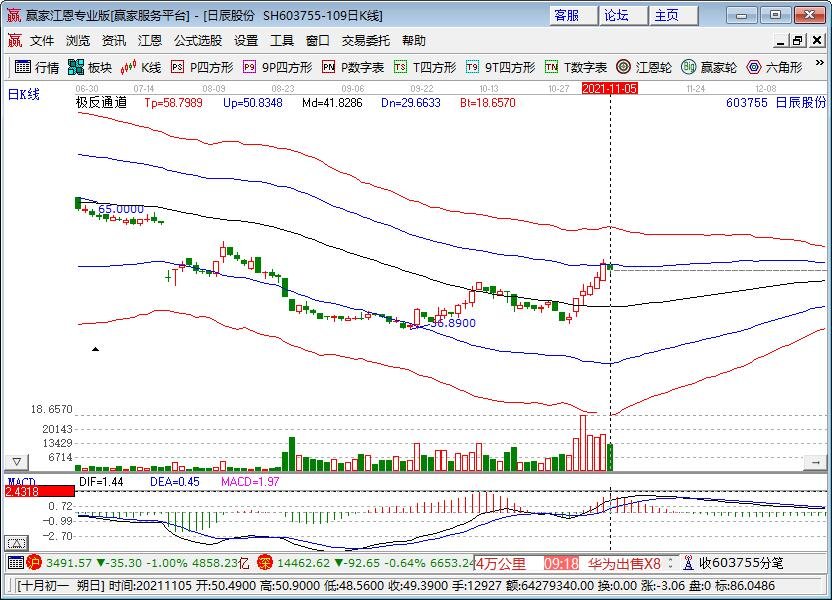Expand toolbar overflow chevron
Viewport: 832px width, 600px height.
click(819, 63)
